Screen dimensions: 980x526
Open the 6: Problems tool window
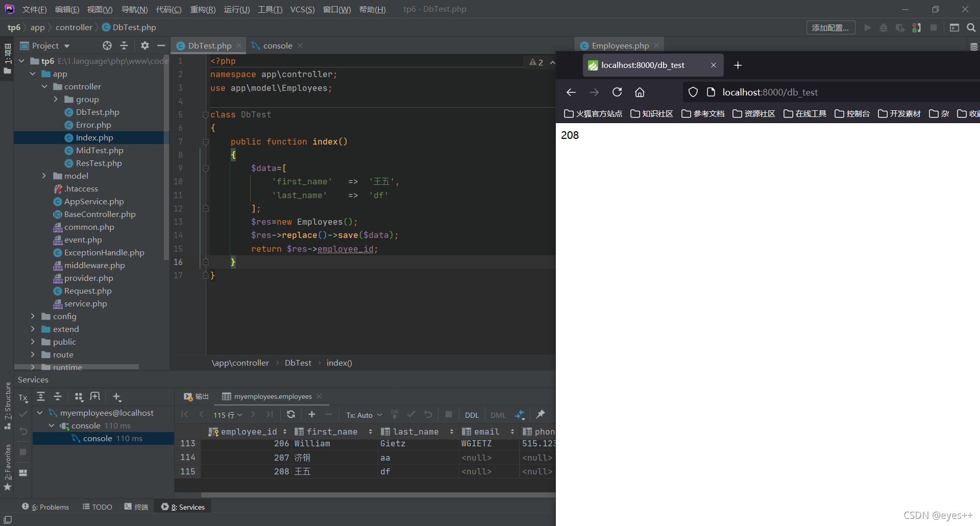point(45,507)
